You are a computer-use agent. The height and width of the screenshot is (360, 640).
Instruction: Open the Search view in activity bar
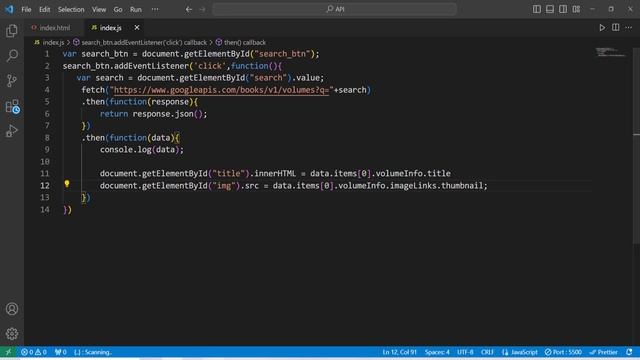12,56
